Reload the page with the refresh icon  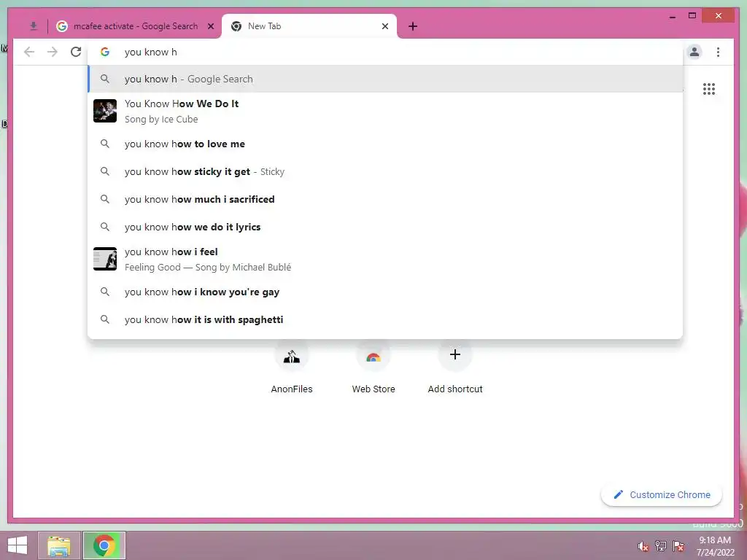click(76, 52)
